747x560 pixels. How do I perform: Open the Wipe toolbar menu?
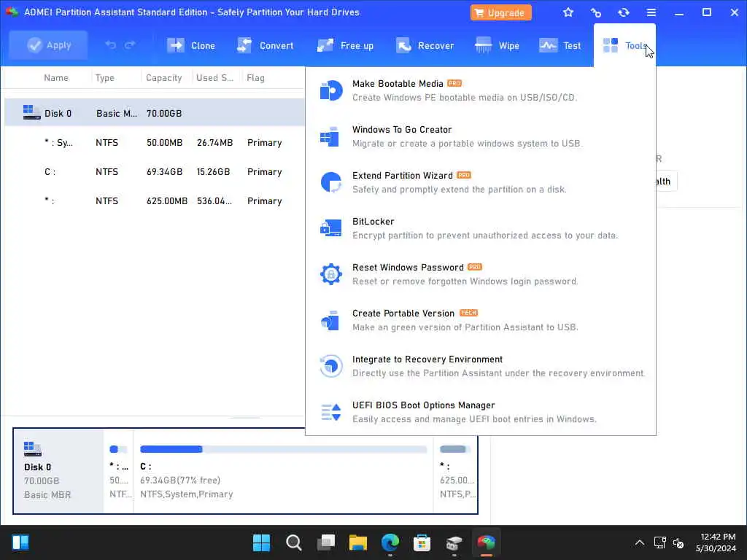click(497, 46)
